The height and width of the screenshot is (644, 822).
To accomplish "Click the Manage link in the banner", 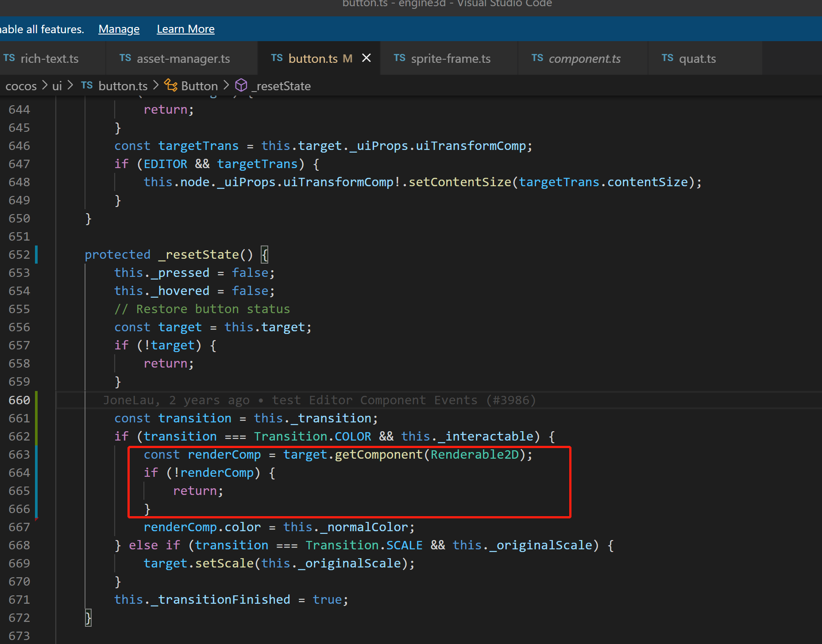I will (x=119, y=29).
